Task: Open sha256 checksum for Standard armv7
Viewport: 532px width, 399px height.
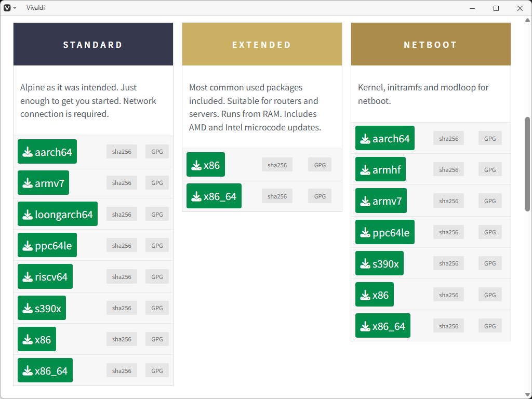Action: click(122, 183)
